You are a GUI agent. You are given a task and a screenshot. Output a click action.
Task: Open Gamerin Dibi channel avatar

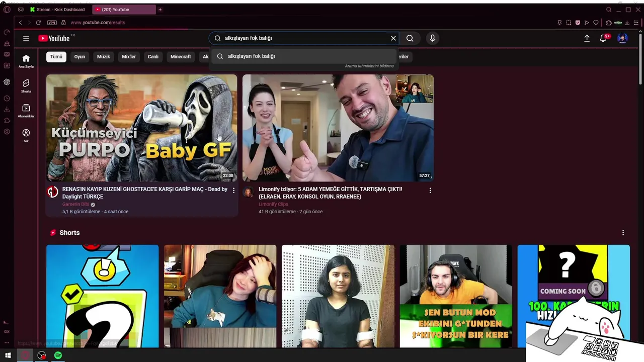(x=52, y=192)
